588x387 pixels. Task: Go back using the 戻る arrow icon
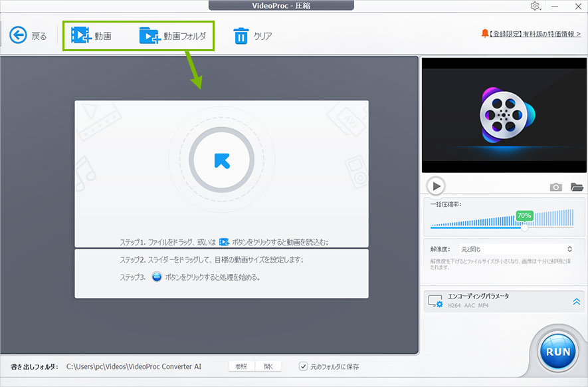point(19,35)
